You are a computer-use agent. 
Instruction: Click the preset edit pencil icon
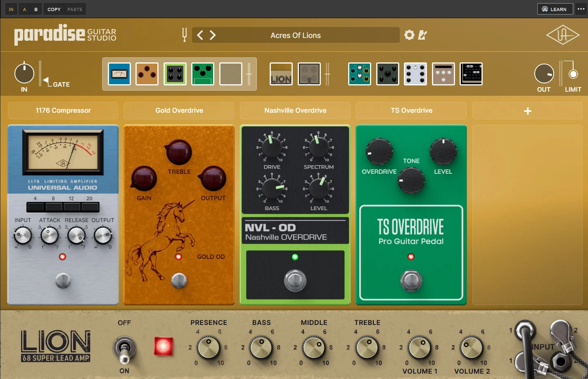coord(422,35)
